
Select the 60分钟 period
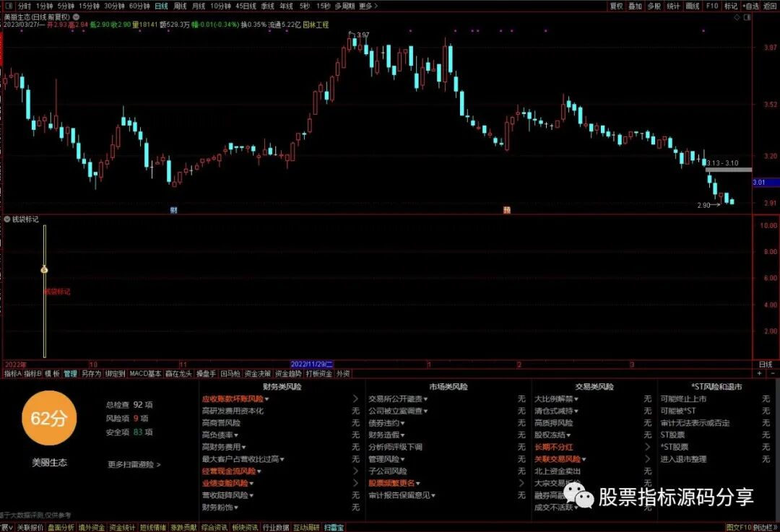coord(139,6)
